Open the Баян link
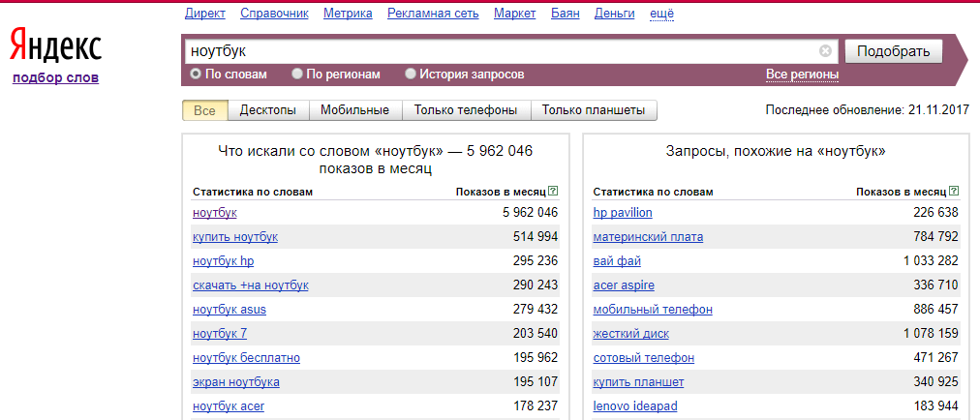Screen dimensions: 980x420 (x=566, y=14)
